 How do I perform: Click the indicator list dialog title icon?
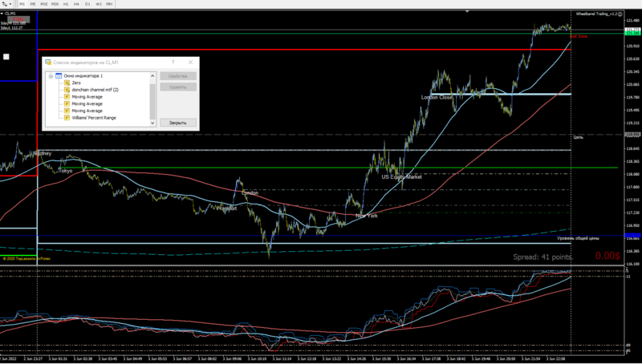(48, 63)
